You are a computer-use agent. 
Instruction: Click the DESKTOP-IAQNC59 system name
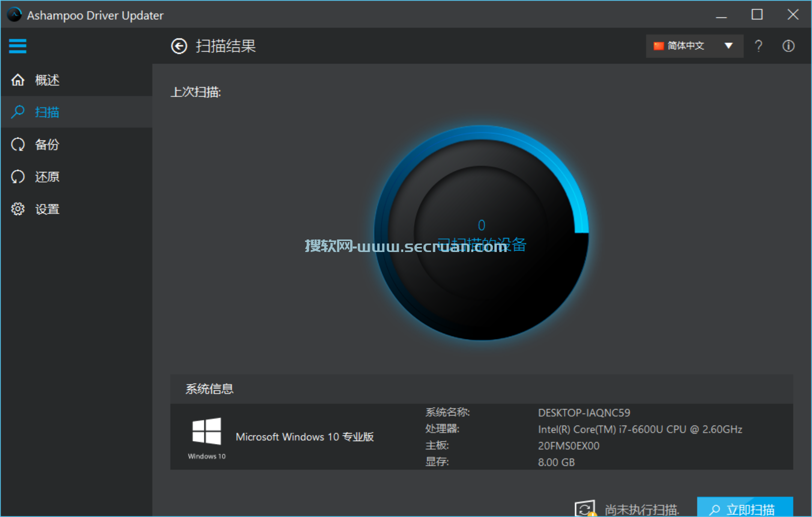pyautogui.click(x=584, y=413)
